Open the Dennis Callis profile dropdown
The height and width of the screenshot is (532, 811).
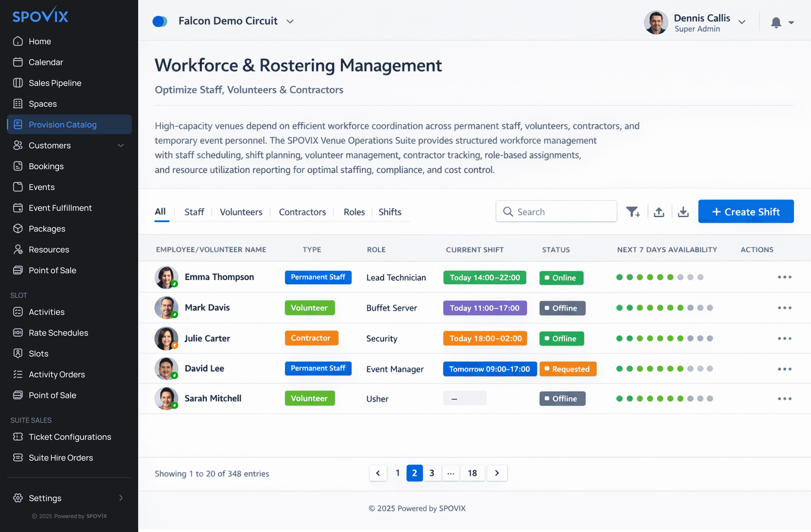click(742, 22)
